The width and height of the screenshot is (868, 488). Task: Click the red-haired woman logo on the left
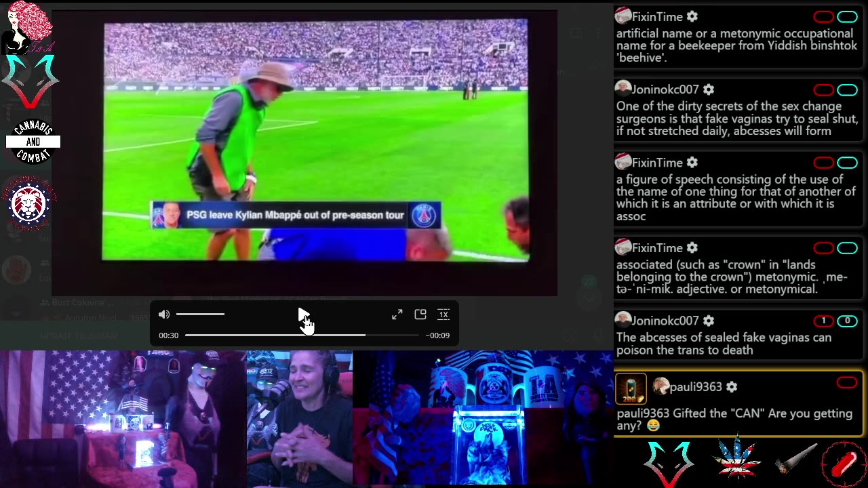tap(28, 28)
